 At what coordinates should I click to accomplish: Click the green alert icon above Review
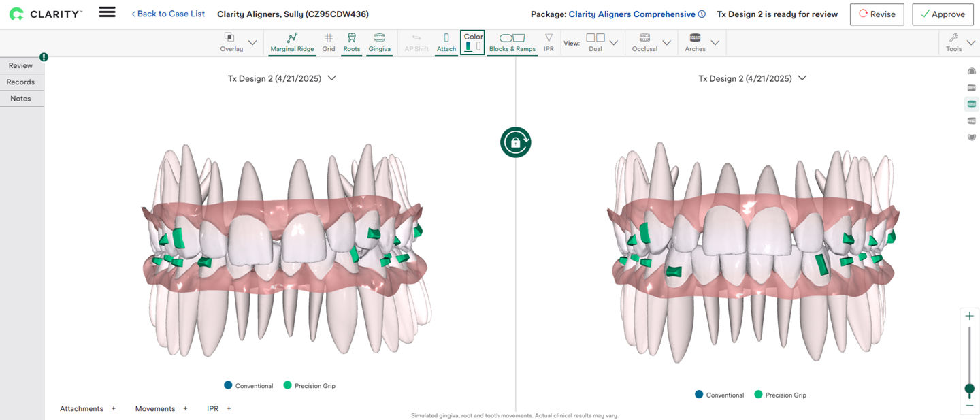44,57
